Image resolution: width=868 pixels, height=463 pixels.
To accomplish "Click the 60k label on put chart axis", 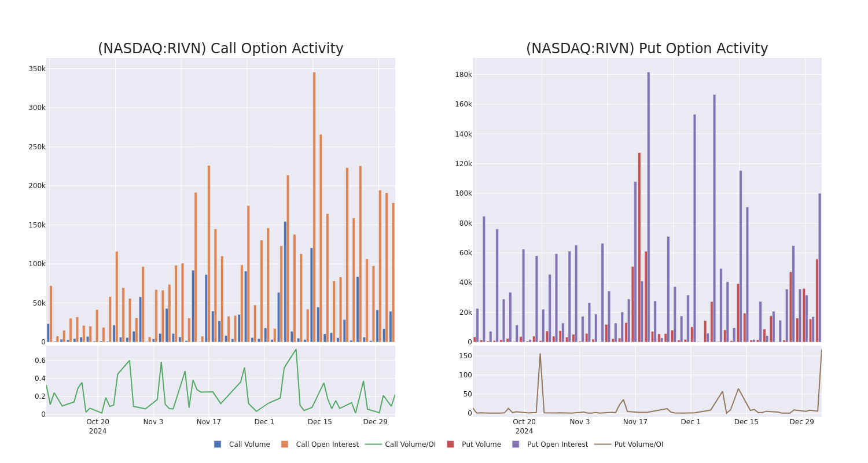I will tap(465, 253).
